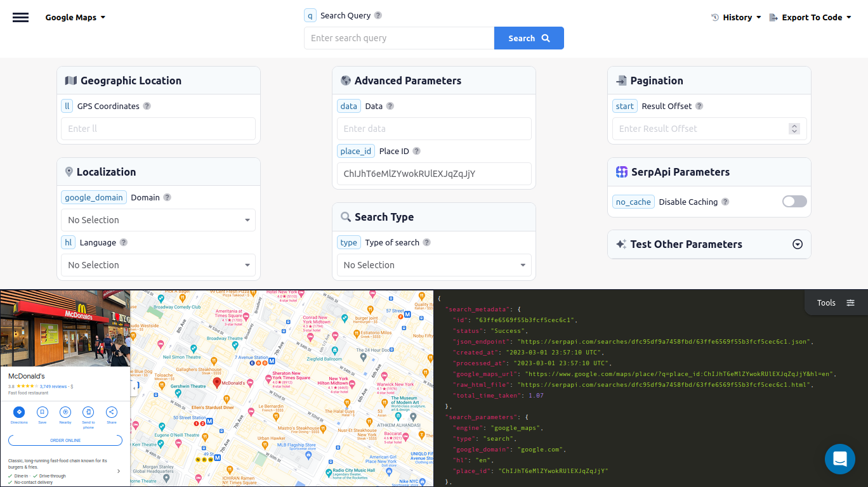Image resolution: width=868 pixels, height=487 pixels.
Task: Open the Domain dropdown
Action: pos(159,220)
